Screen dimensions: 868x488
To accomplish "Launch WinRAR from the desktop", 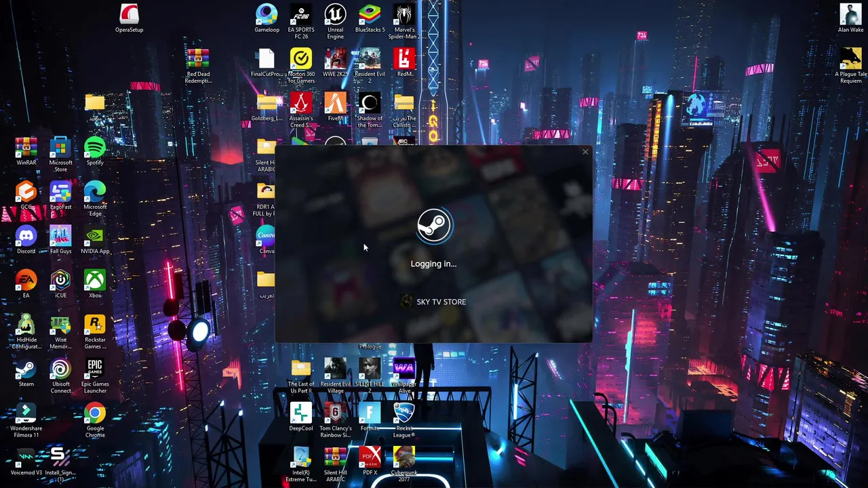I will click(26, 151).
